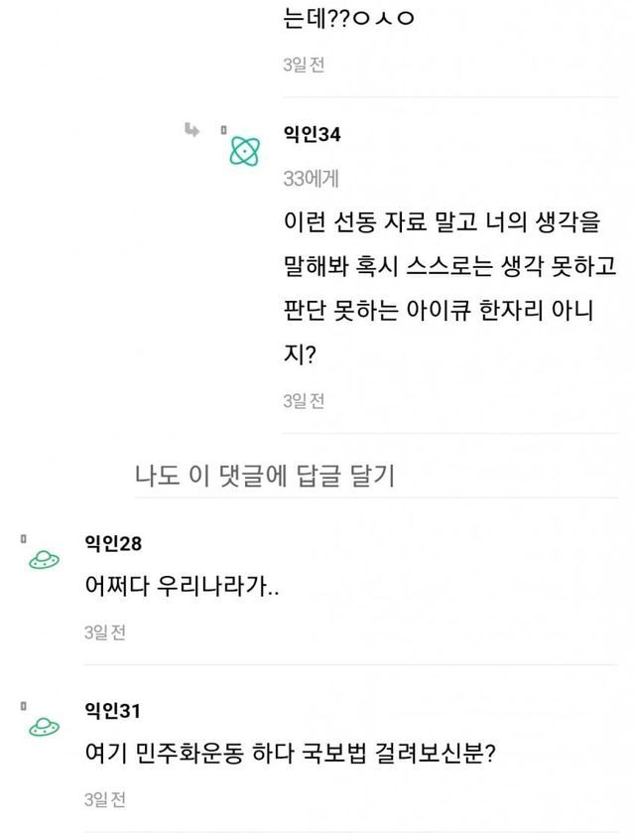Click the UFO avatar of 익인31
The height and width of the screenshot is (840, 635).
click(x=44, y=727)
